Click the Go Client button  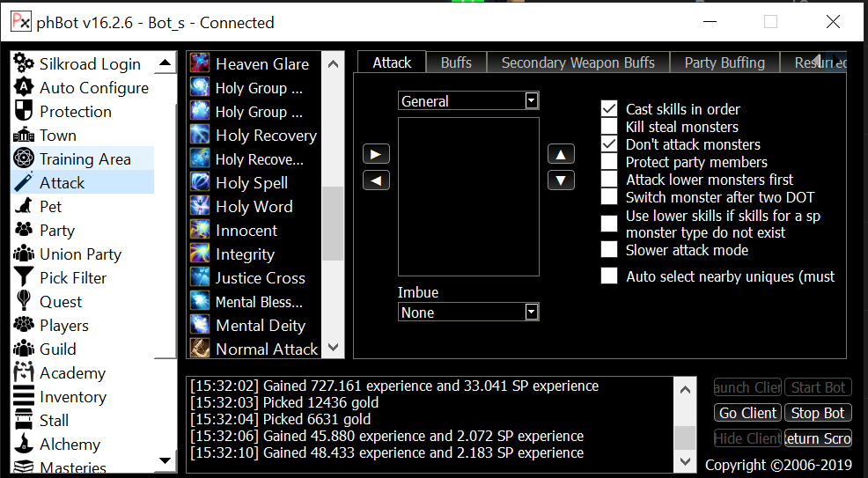[x=747, y=413]
